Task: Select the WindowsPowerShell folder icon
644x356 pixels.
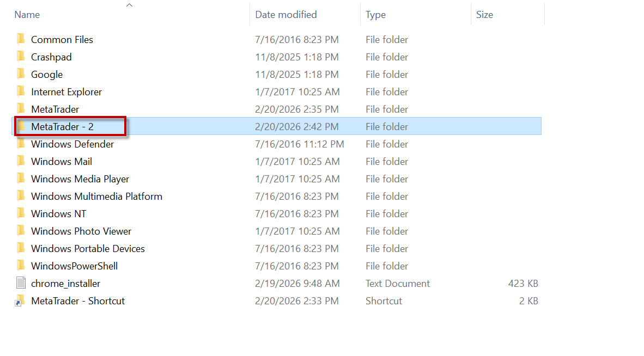Action: pos(21,266)
